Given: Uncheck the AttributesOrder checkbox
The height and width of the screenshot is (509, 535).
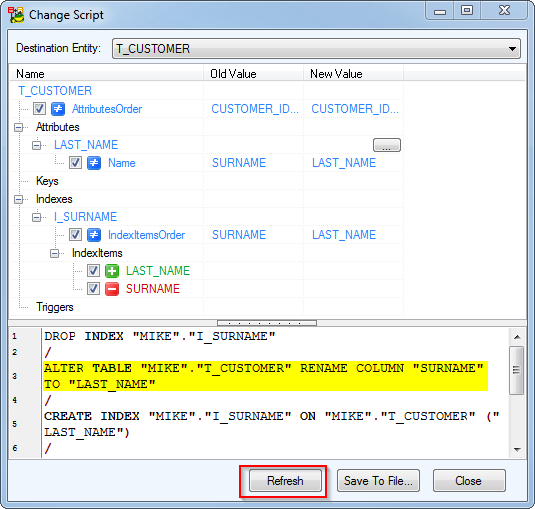Looking at the screenshot, I should point(40,109).
